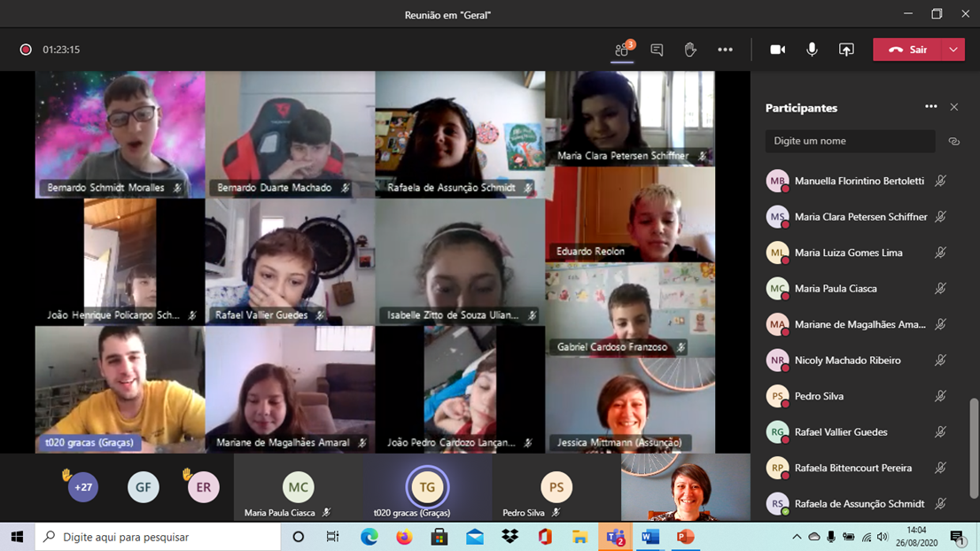Open PowerPoint from taskbar
The image size is (980, 551).
click(686, 537)
